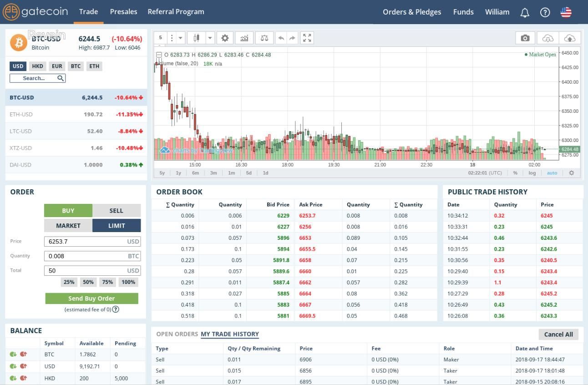Viewport: 588px width, 385px height.
Task: Switch to OPEN ORDERS tab
Action: [x=177, y=334]
